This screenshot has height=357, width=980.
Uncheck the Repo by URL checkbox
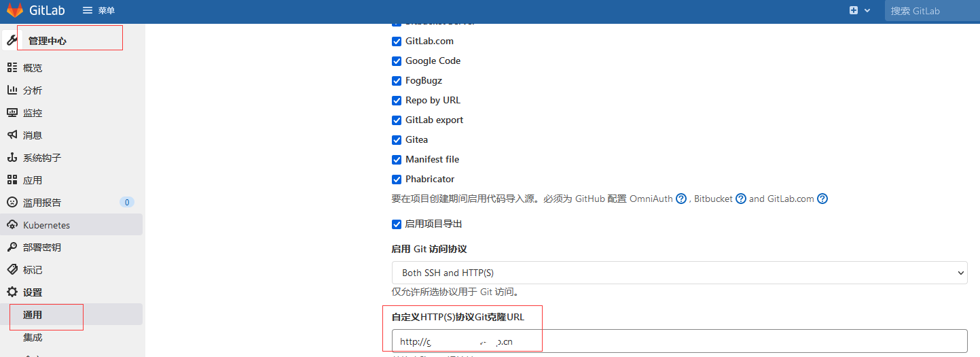(397, 100)
